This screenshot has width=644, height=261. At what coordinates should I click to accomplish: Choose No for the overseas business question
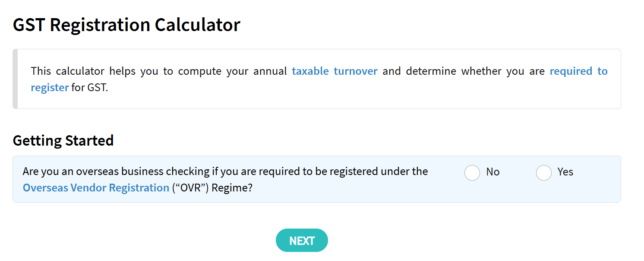tap(472, 172)
